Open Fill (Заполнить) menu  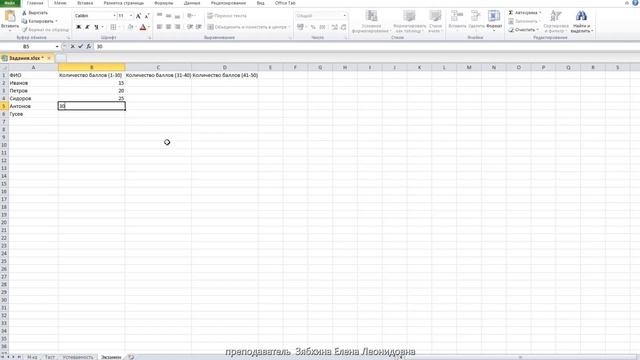[524, 21]
